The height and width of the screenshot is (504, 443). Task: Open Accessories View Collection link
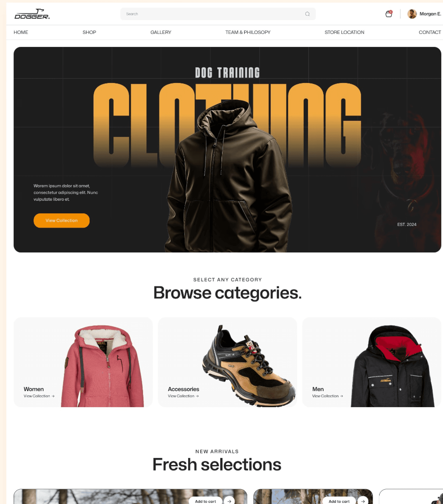183,396
